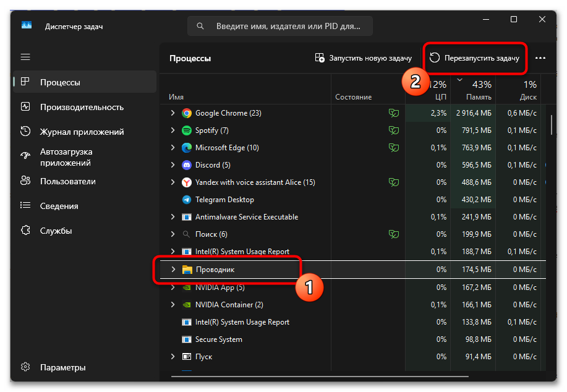
Task: Focus the name, publisher or PID search field
Action: tap(280, 26)
